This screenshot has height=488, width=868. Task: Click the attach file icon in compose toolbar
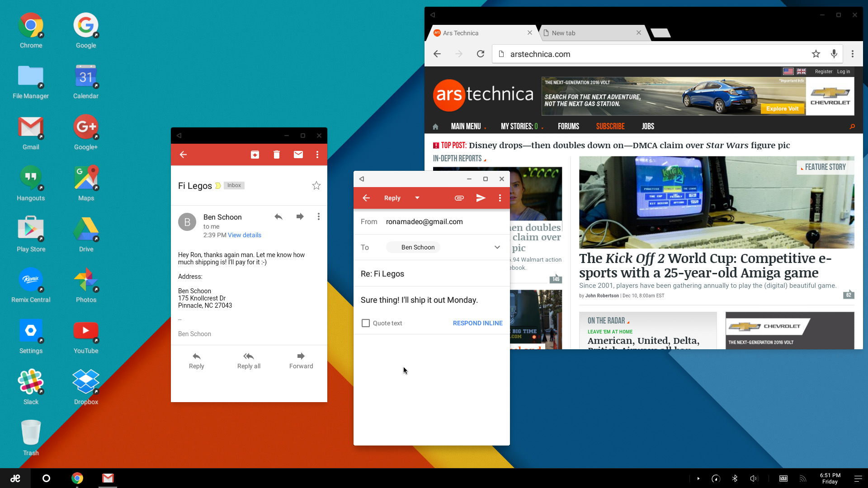click(x=459, y=198)
